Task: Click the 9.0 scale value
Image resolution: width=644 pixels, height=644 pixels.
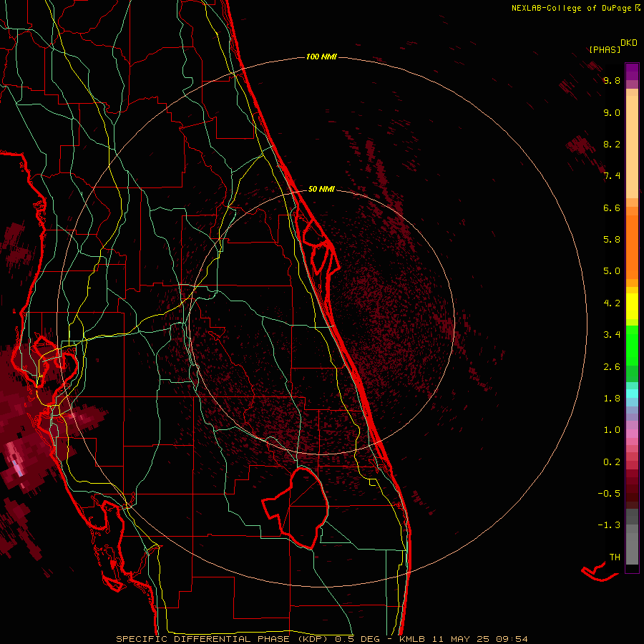Action: tap(612, 112)
